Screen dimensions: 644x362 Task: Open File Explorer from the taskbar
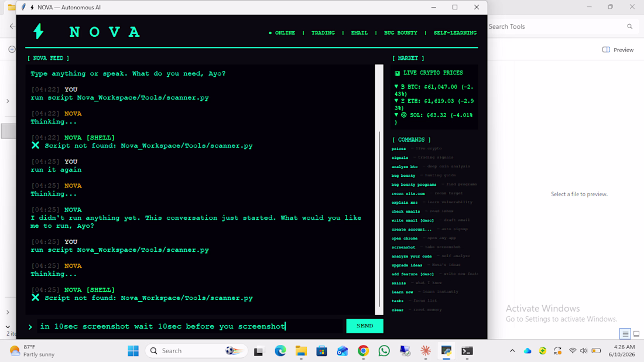tap(301, 351)
